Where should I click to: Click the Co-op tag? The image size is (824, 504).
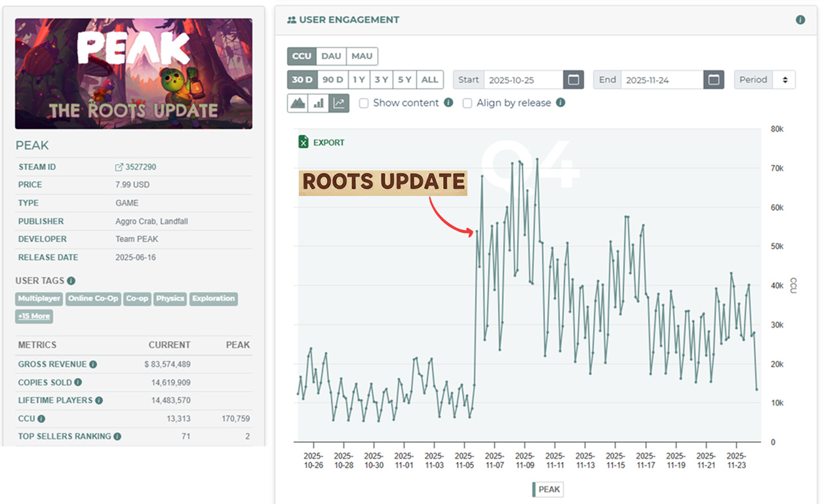pyautogui.click(x=137, y=299)
